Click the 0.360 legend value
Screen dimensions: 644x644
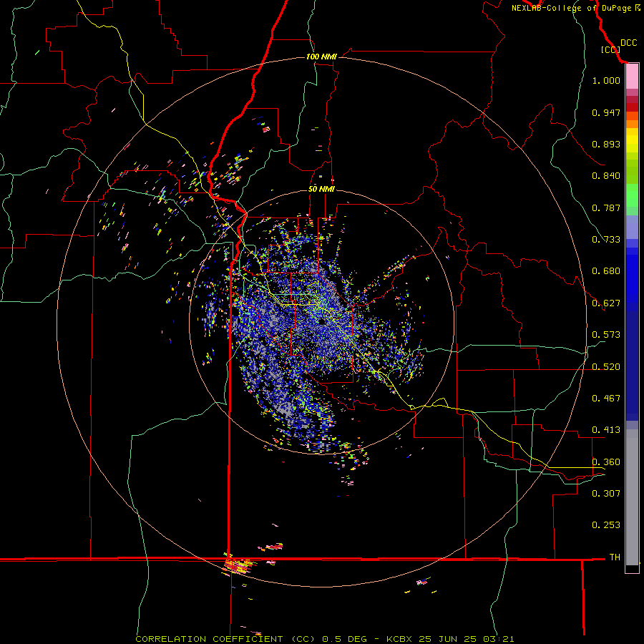point(606,462)
